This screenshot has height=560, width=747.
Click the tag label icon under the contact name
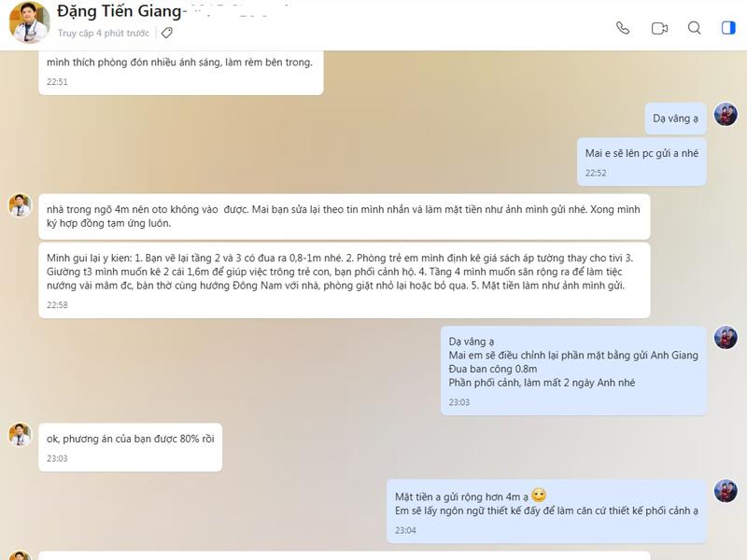[x=166, y=33]
